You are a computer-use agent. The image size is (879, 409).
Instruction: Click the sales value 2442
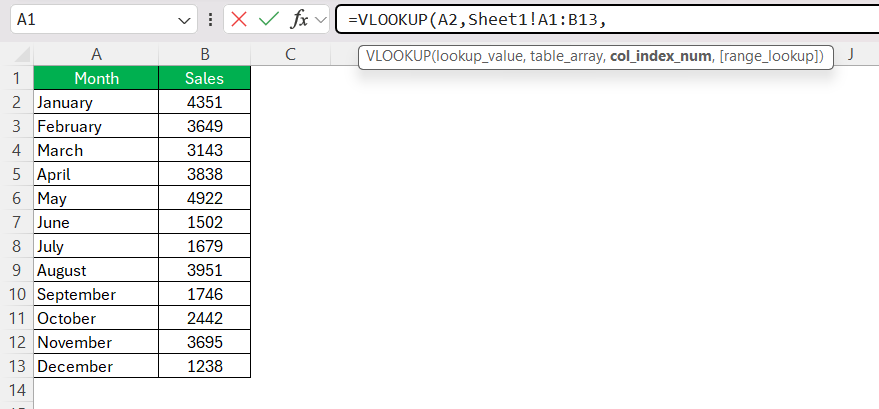[205, 318]
